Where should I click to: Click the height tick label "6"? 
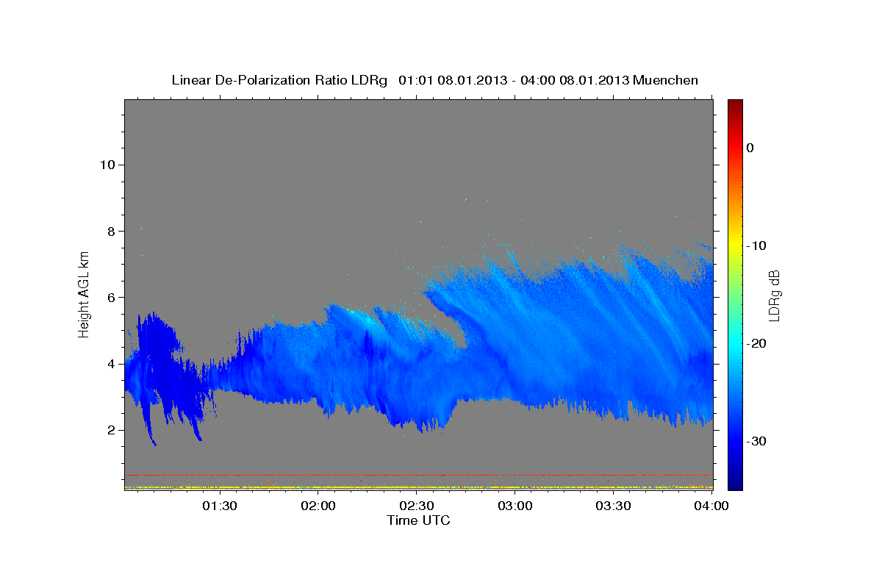tap(110, 297)
